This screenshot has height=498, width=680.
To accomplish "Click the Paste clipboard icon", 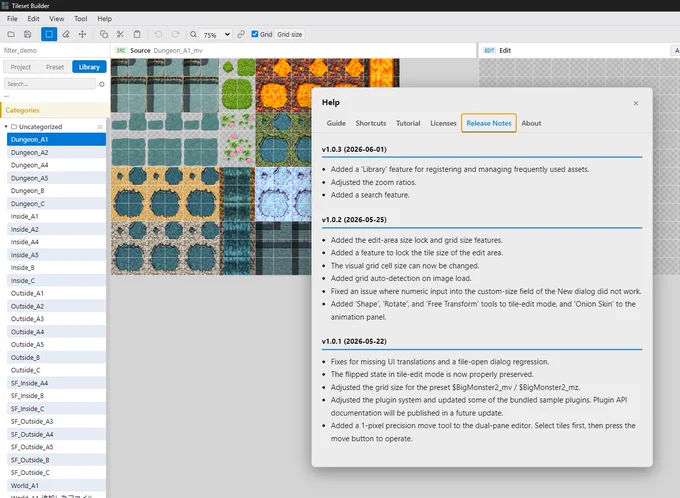I will coord(137,34).
